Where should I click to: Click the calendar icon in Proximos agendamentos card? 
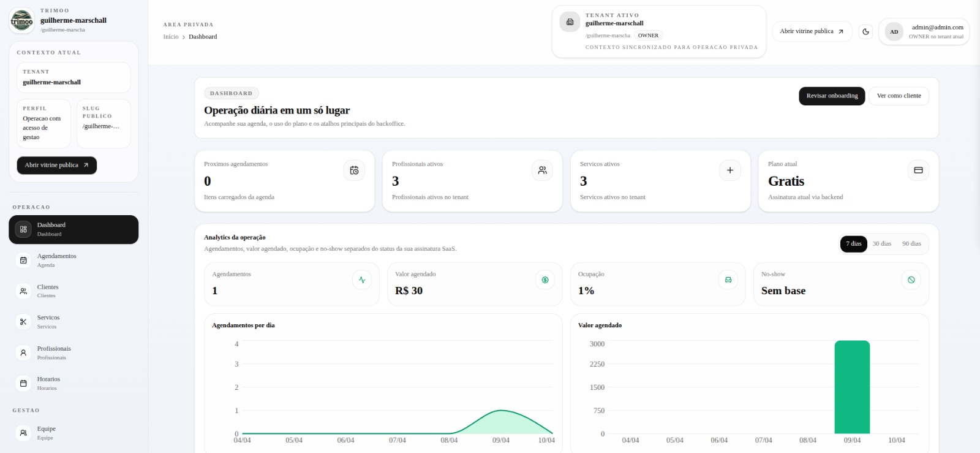point(354,170)
